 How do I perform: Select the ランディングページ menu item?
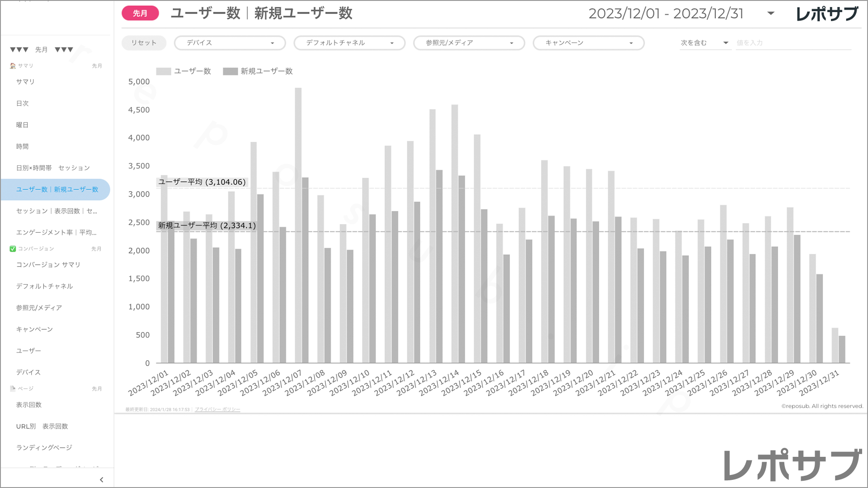(44, 448)
